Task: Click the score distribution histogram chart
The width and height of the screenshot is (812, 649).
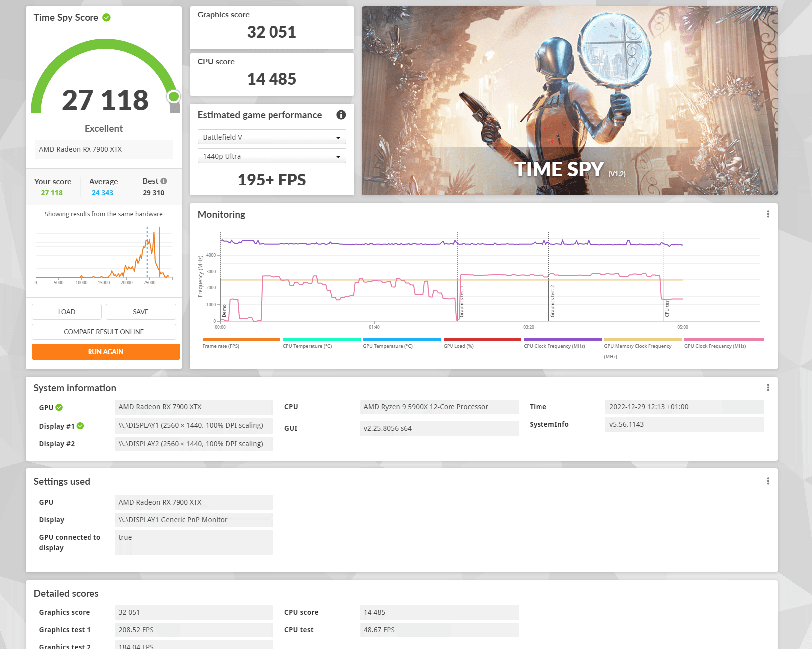Action: click(103, 256)
